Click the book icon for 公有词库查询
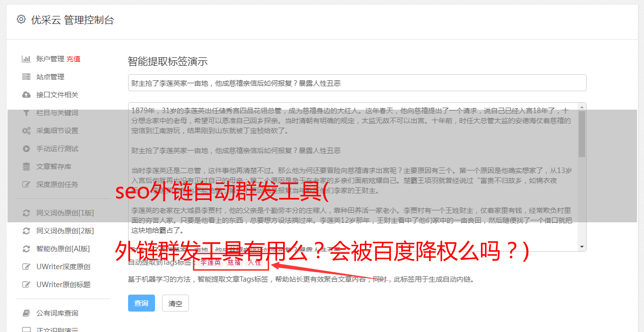The width and height of the screenshot is (644, 332). tap(26, 313)
